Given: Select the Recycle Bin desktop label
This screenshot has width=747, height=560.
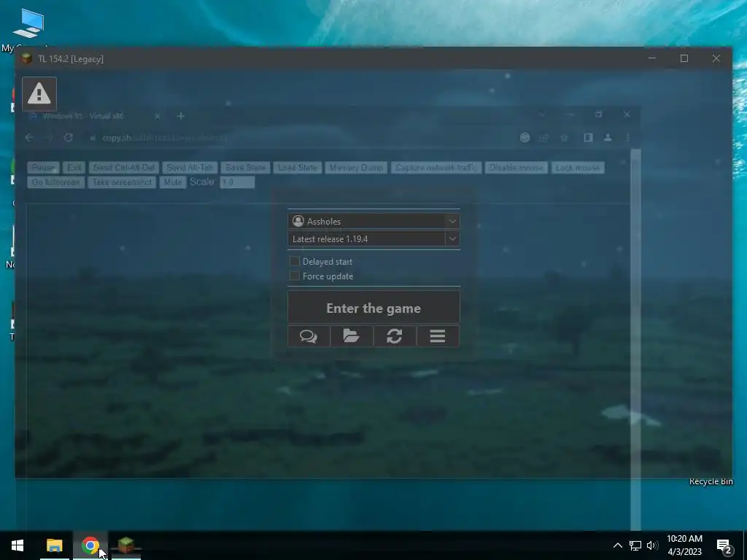Looking at the screenshot, I should pyautogui.click(x=711, y=481).
